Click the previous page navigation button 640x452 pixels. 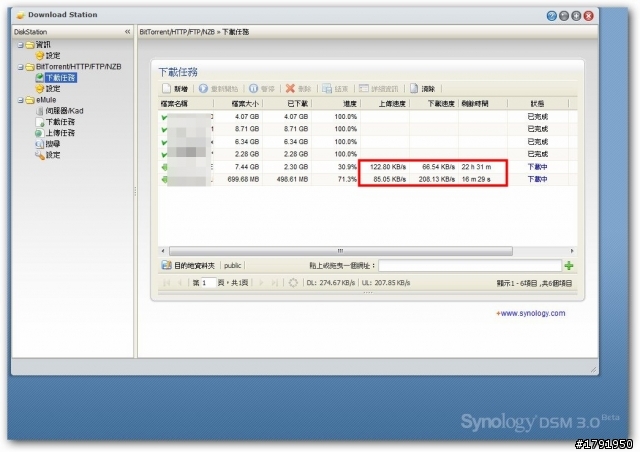(x=179, y=283)
